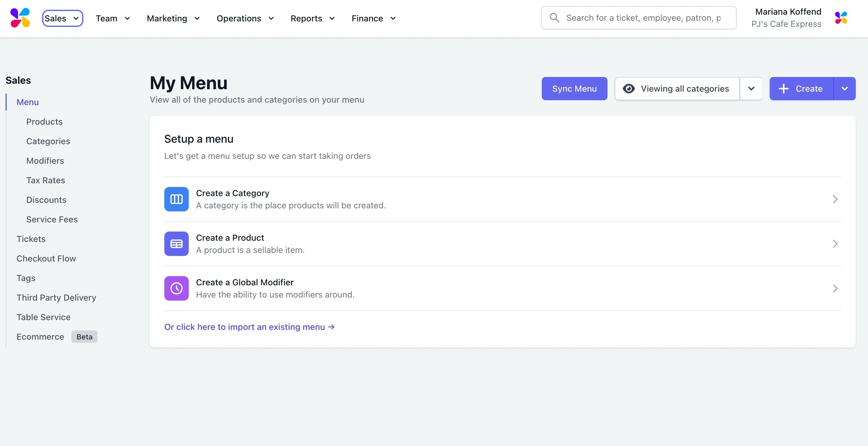Click the eye icon in category viewer

coord(629,89)
